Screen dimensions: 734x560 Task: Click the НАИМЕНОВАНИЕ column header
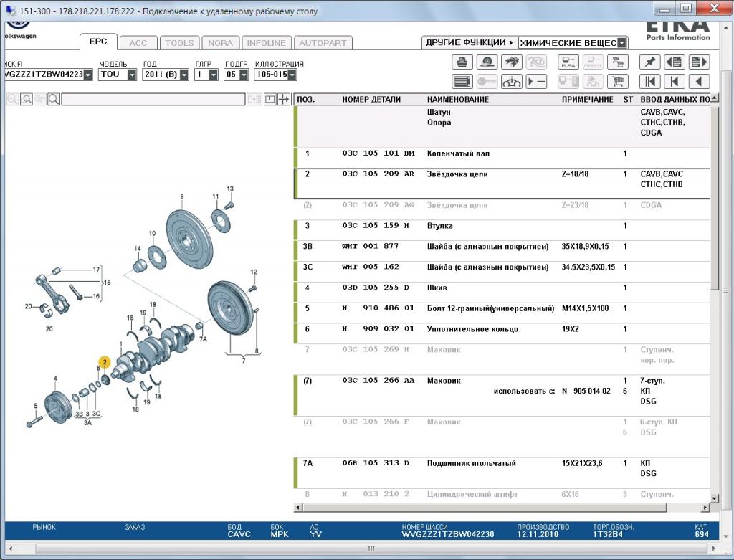pyautogui.click(x=458, y=99)
